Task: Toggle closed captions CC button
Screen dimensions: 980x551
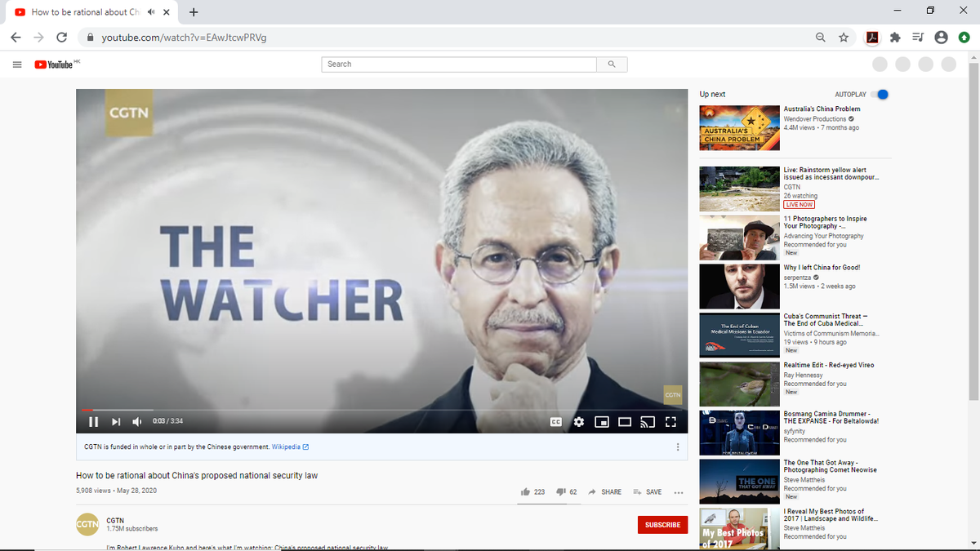Action: tap(556, 422)
